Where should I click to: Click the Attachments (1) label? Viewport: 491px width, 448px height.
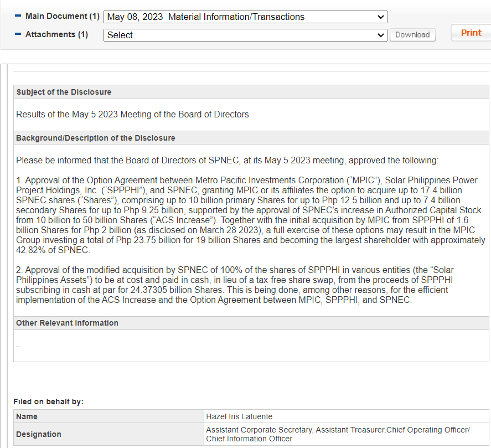pyautogui.click(x=56, y=34)
